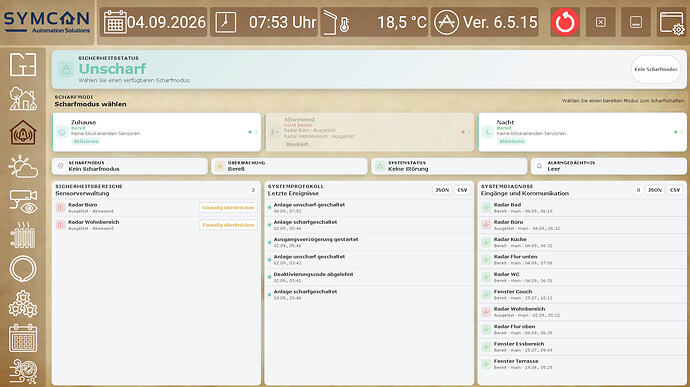Open the alarm system sidebar icon
Image resolution: width=690 pixels, height=387 pixels.
pyautogui.click(x=23, y=133)
